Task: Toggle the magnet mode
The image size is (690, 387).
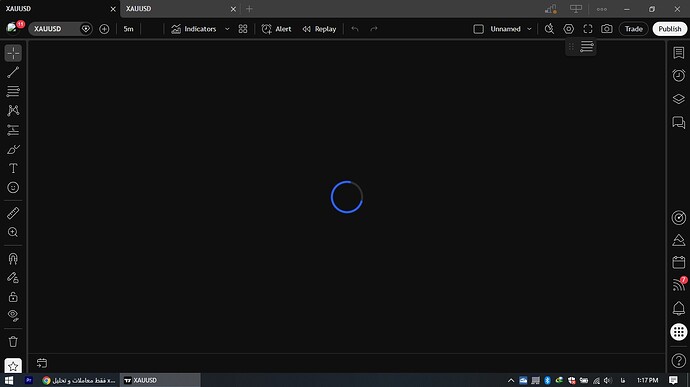Action: 13,258
